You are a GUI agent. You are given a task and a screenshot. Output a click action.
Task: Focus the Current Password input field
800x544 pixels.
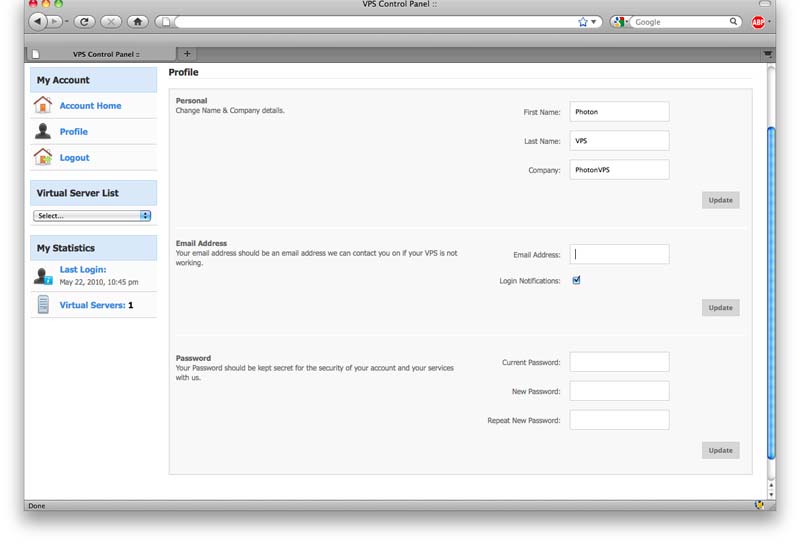click(x=619, y=362)
